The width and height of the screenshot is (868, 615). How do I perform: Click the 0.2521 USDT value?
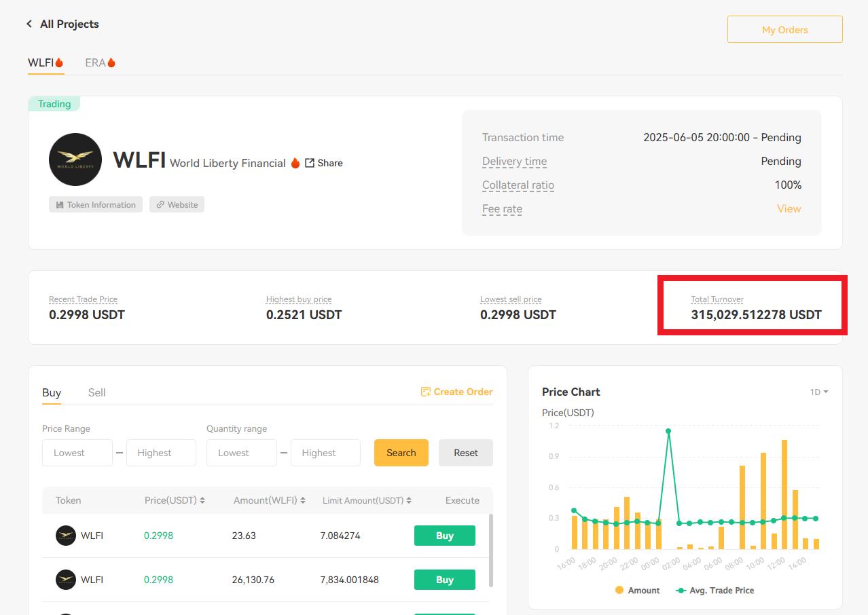pyautogui.click(x=304, y=315)
